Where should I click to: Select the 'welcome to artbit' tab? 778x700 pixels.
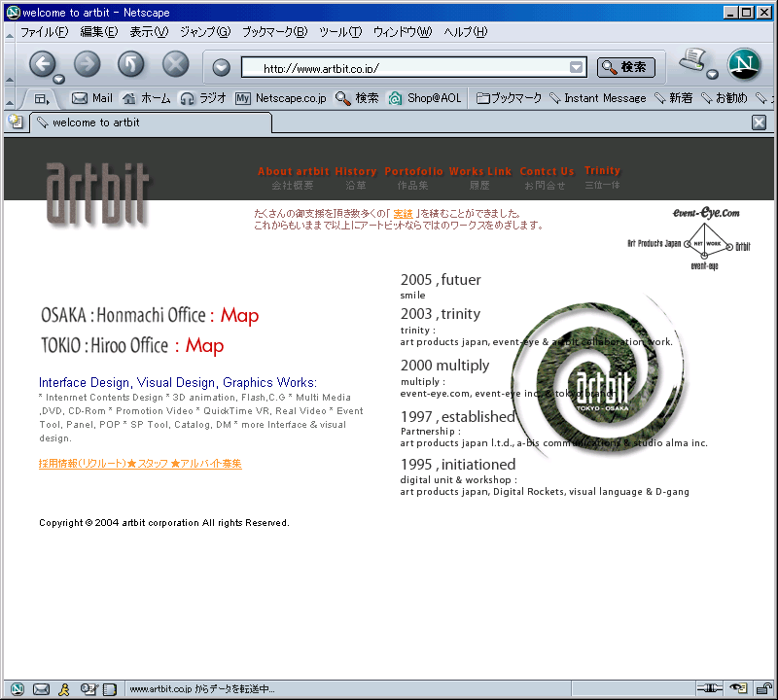point(151,122)
